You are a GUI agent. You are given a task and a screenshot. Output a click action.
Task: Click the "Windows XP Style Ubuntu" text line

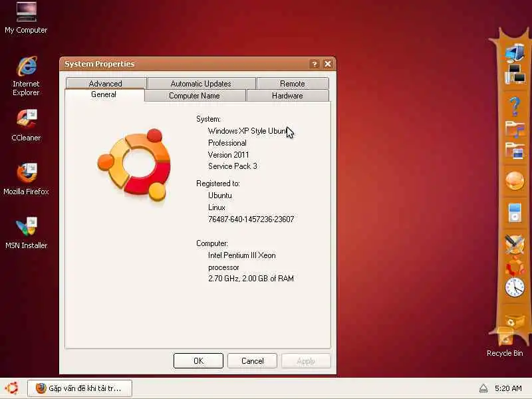tap(247, 131)
